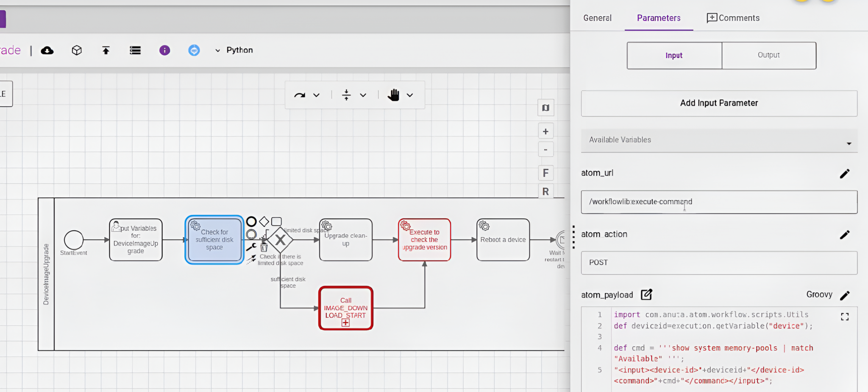
Task: Click the panel resize dotted handle
Action: click(x=573, y=237)
